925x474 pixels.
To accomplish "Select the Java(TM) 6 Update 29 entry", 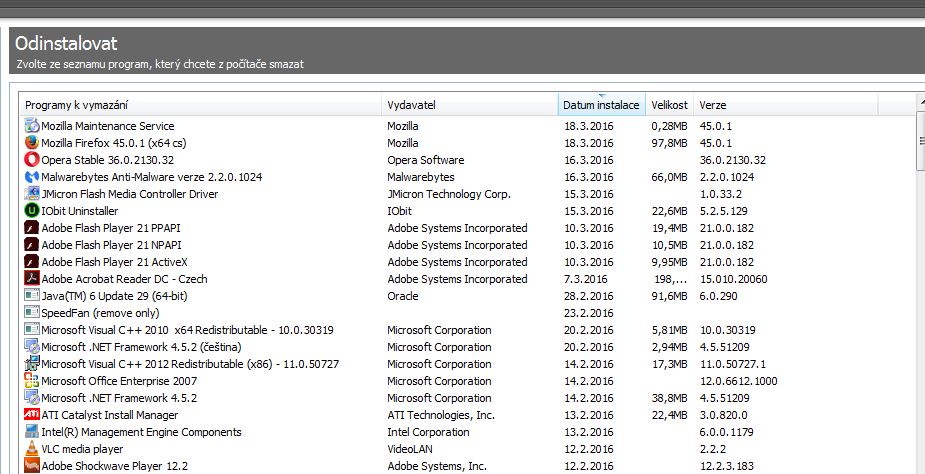I will tap(109, 296).
